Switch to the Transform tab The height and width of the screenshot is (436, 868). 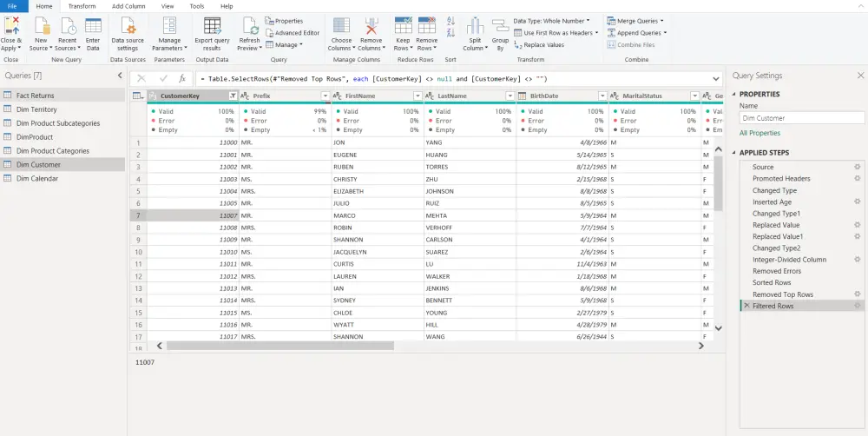pos(82,6)
